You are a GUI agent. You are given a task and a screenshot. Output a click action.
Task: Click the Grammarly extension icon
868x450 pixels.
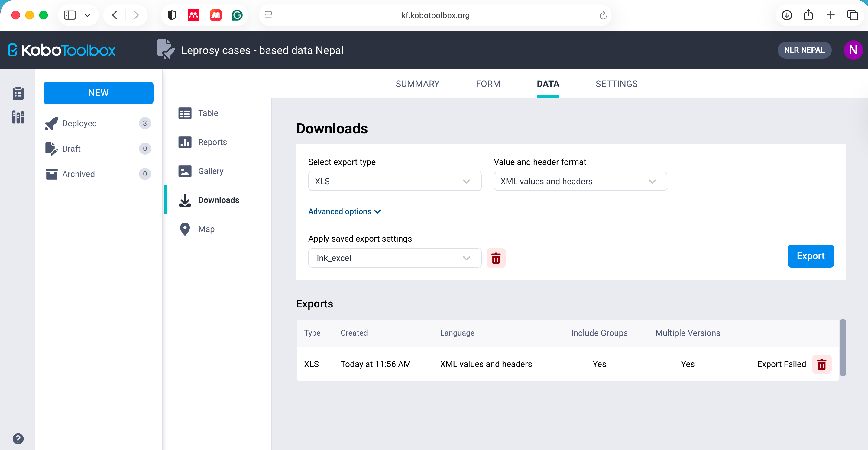tap(237, 15)
